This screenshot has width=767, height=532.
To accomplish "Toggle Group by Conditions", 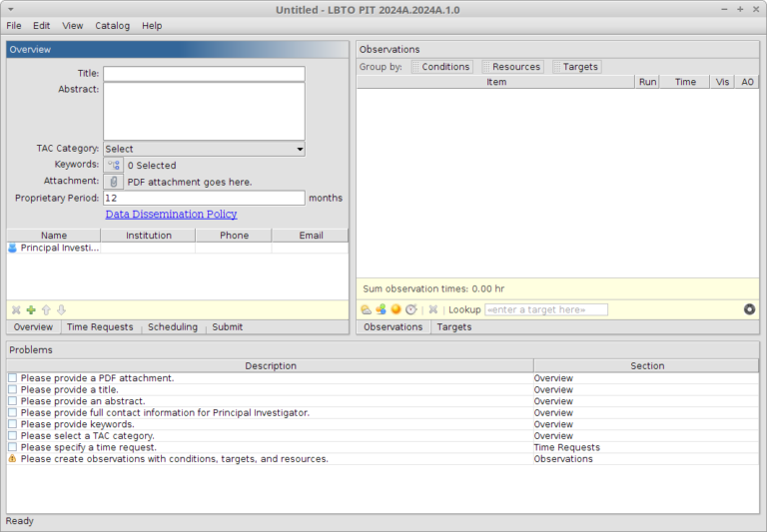I will 440,67.
